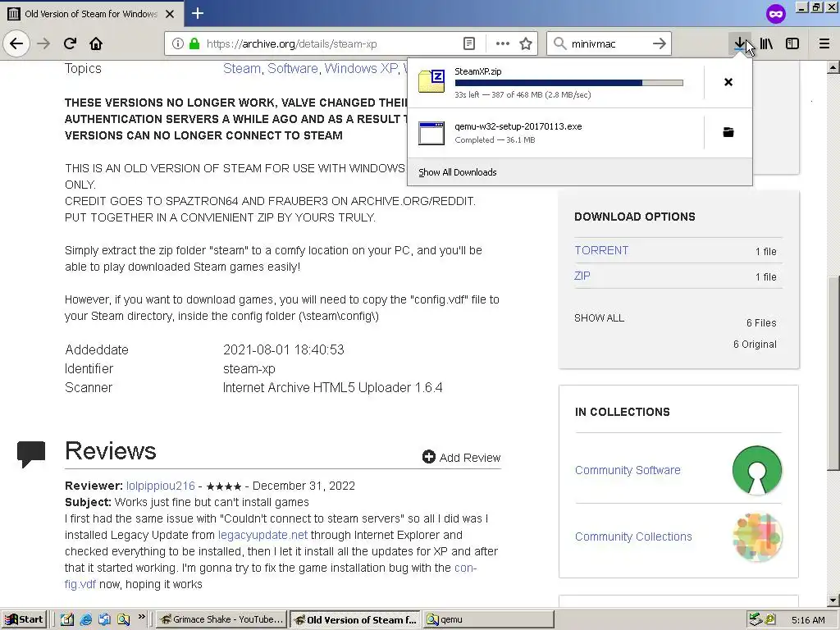The width and height of the screenshot is (840, 630).
Task: Download the ZIP option
Action: point(582,276)
